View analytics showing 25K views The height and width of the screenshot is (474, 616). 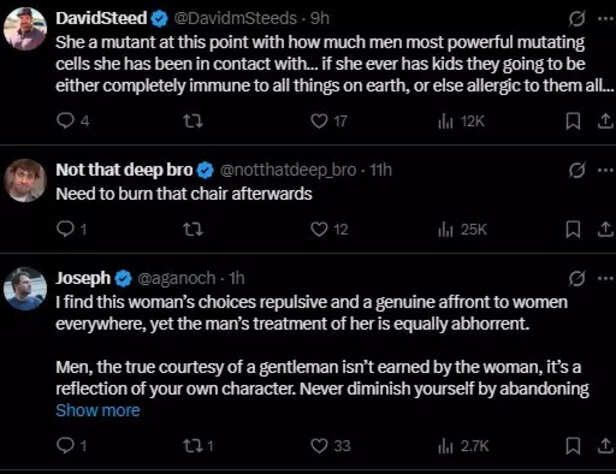tap(461, 229)
